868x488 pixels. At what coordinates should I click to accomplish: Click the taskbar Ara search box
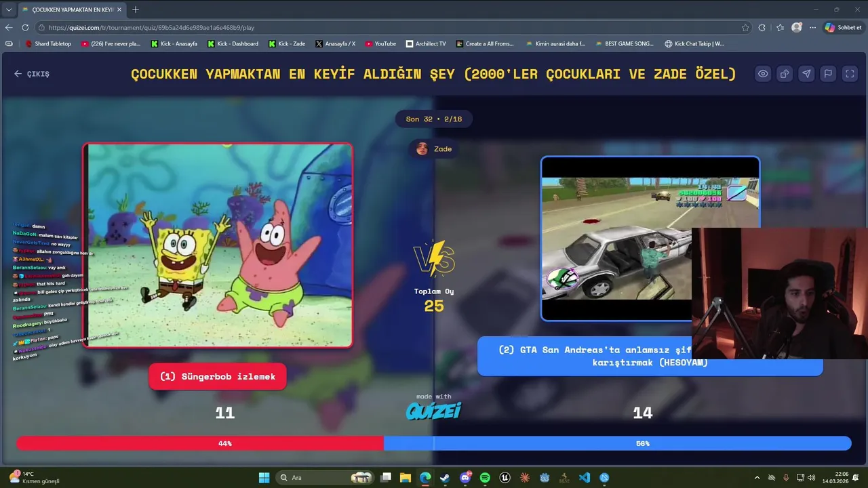click(326, 478)
